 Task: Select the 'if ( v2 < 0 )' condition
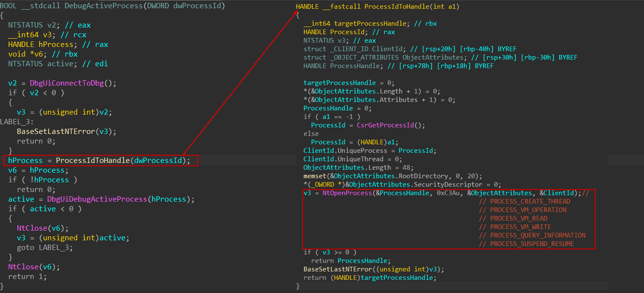coord(36,93)
